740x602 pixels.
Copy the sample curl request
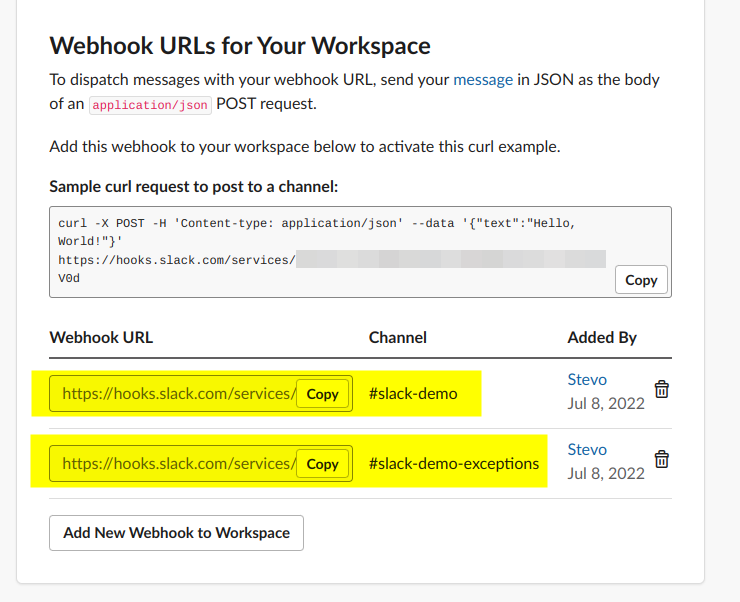point(641,280)
